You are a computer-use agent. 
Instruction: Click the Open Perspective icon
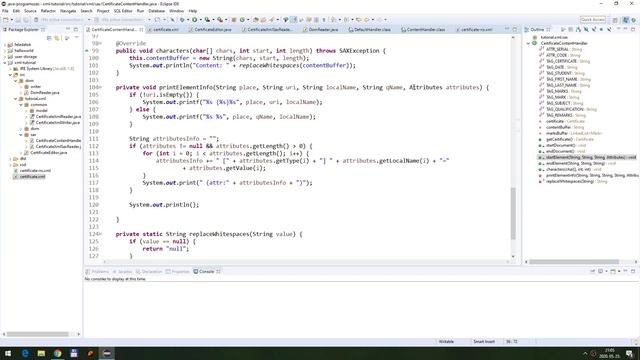(615, 20)
